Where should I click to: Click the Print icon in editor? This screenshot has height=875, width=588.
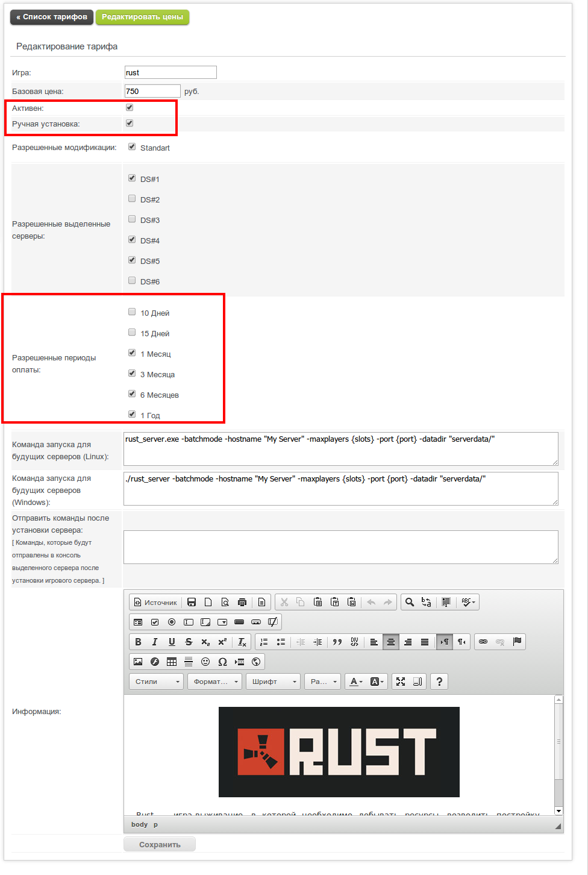pyautogui.click(x=242, y=602)
